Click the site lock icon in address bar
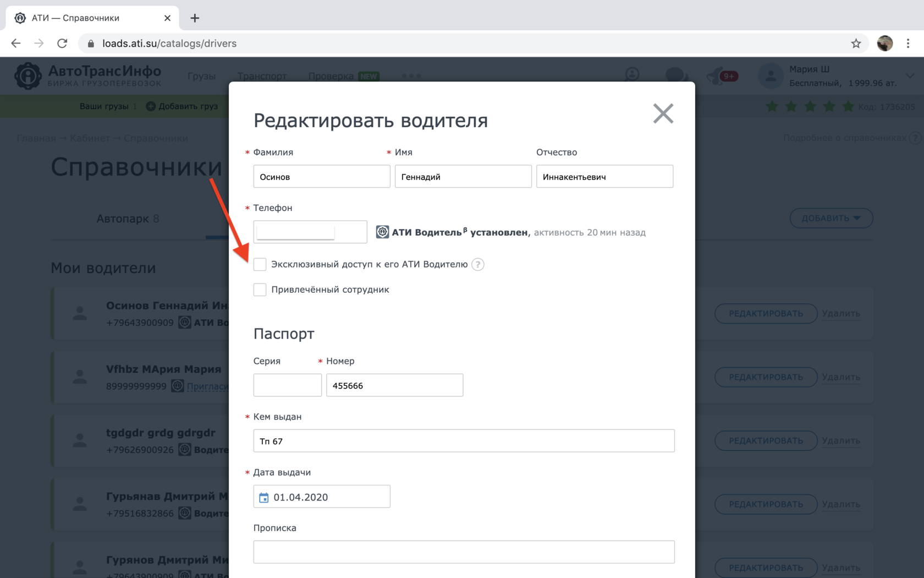Screen dimensions: 924x578 coord(91,43)
